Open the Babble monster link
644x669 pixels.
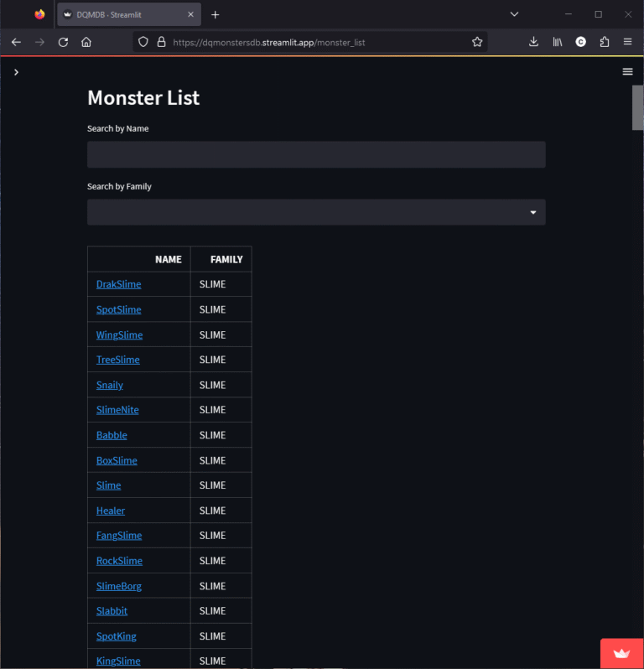click(112, 435)
